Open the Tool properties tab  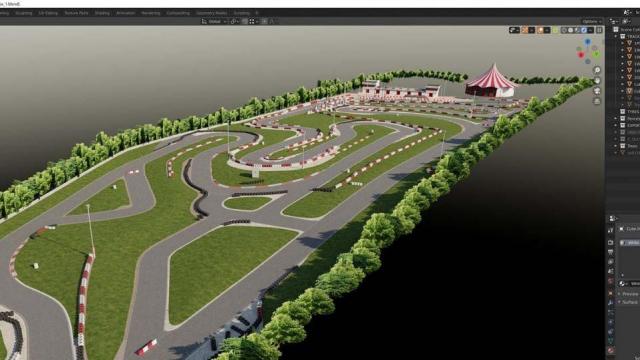tap(611, 231)
